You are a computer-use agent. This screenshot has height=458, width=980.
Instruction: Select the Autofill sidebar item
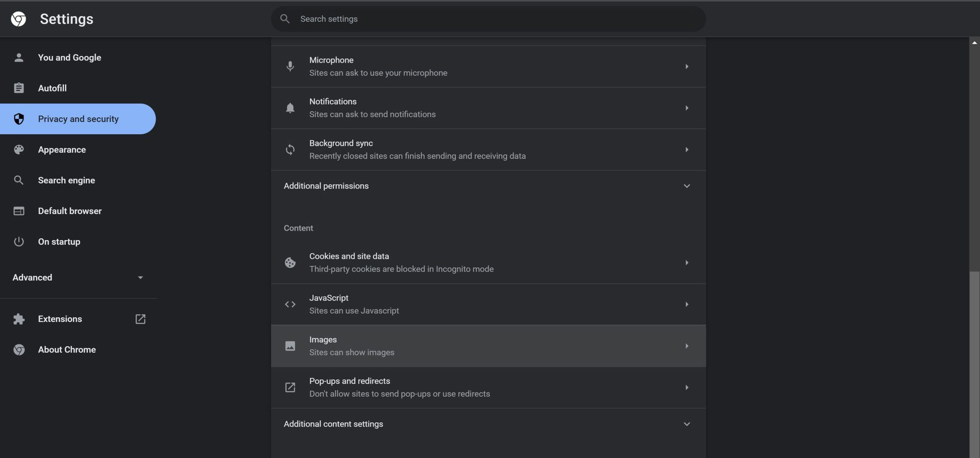(52, 88)
